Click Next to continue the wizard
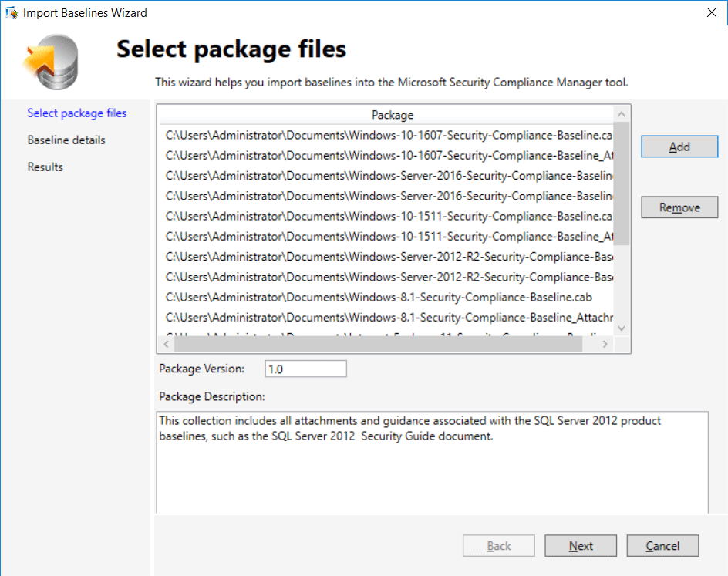 coord(581,546)
